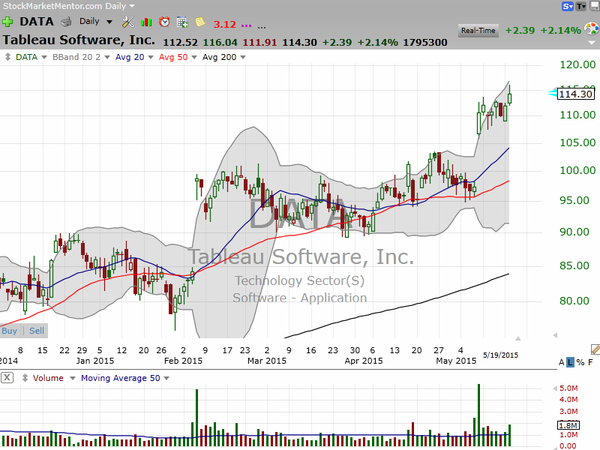The image size is (600, 450).
Task: Select the A scale mode
Action: point(561,362)
